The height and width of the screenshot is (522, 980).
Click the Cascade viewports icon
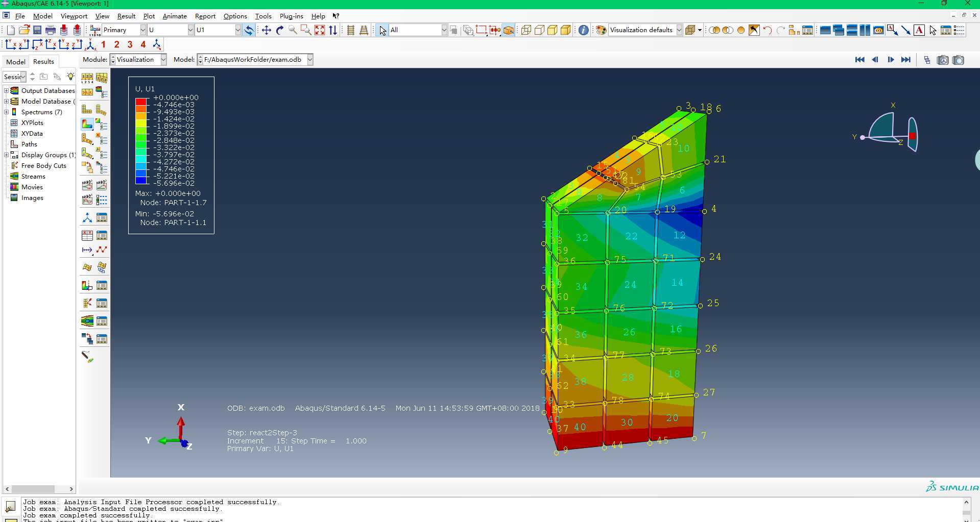(x=839, y=30)
